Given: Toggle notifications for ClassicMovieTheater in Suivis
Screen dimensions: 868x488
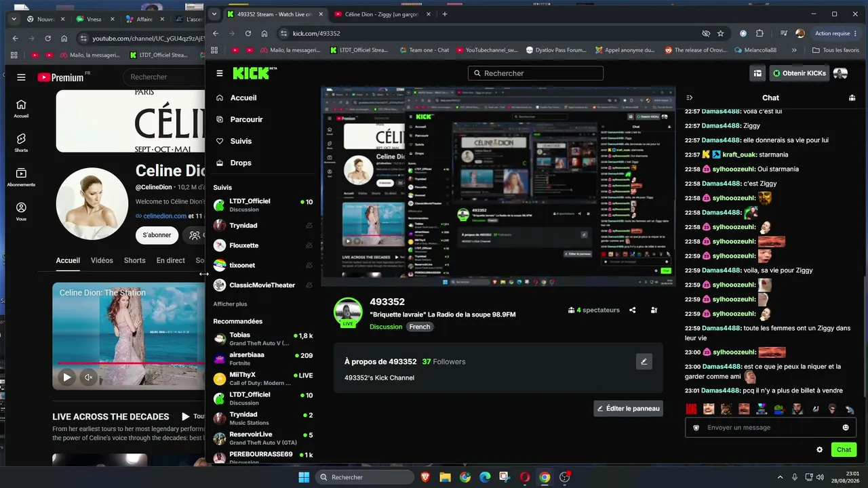Looking at the screenshot, I should tap(309, 285).
